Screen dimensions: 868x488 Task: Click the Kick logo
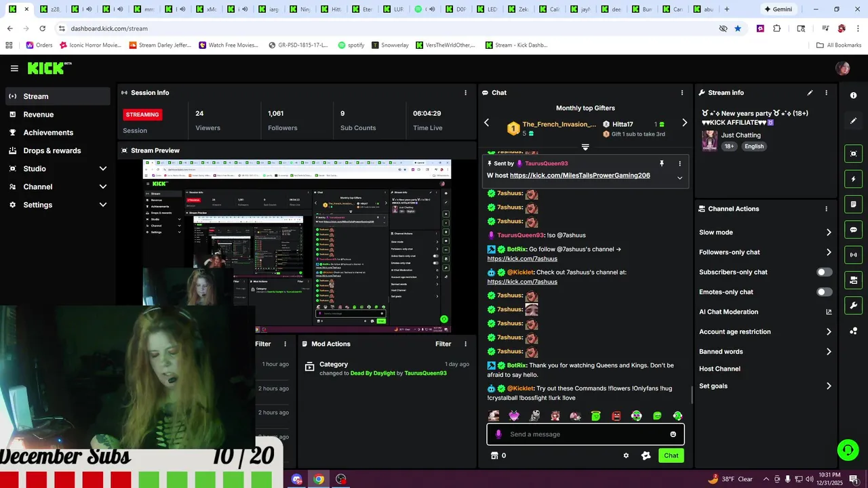(49, 68)
